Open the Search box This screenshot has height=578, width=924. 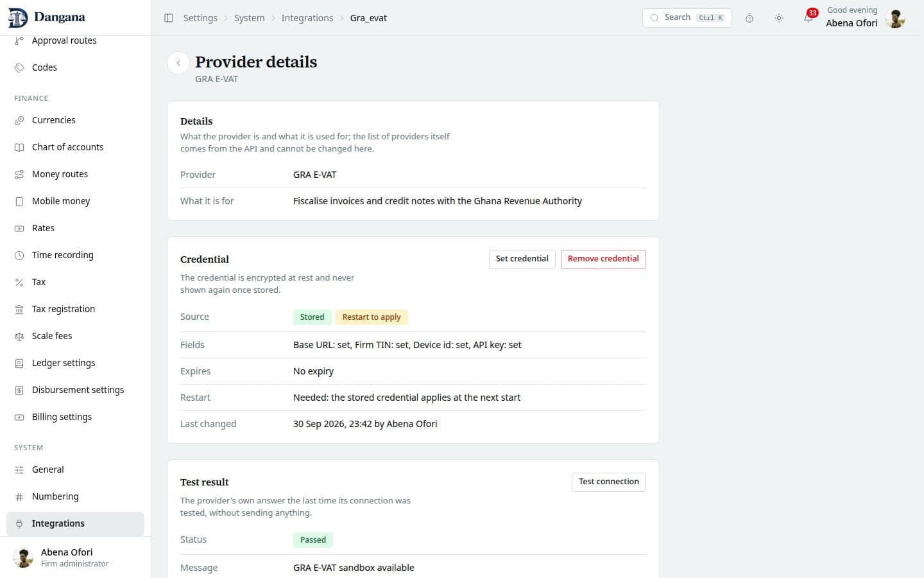tap(687, 17)
